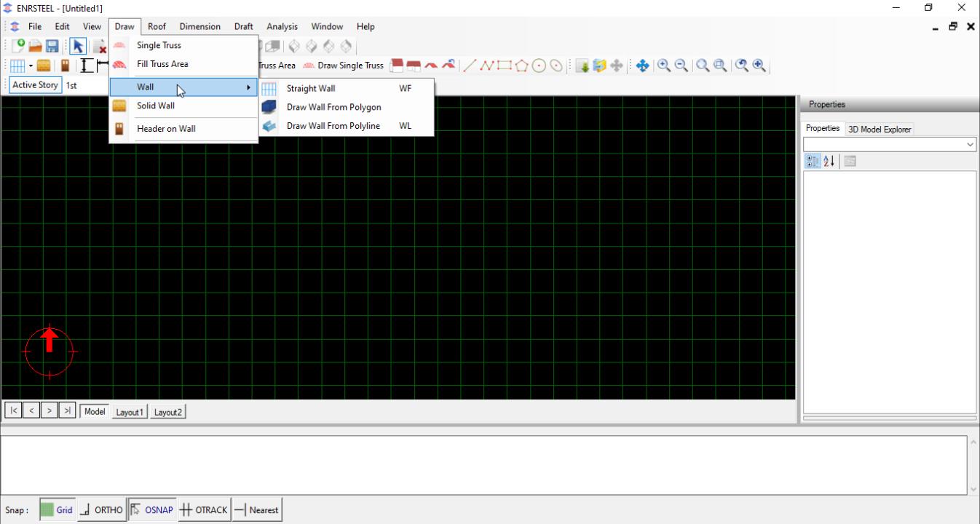Toggle OSNAP object snapping
This screenshot has width=980, height=524.
(152, 510)
